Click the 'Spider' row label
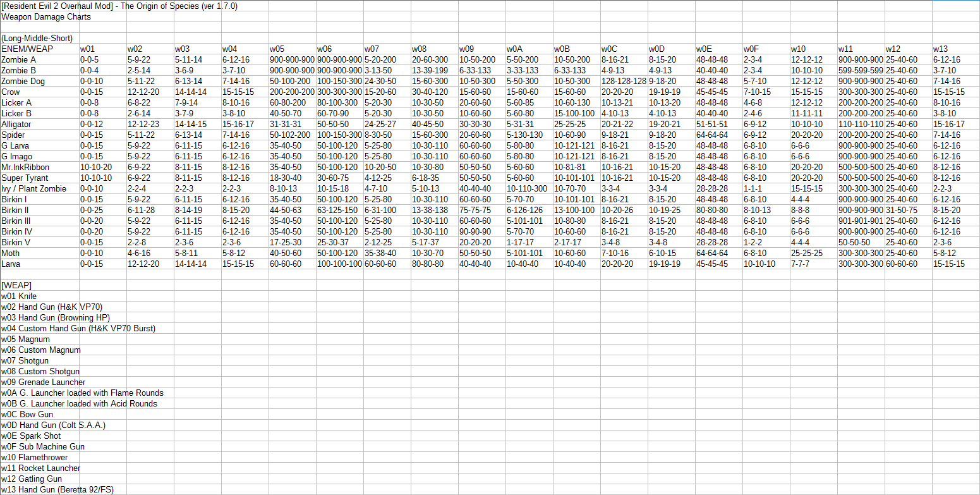Screen dimensions: 980x495 click(40, 135)
